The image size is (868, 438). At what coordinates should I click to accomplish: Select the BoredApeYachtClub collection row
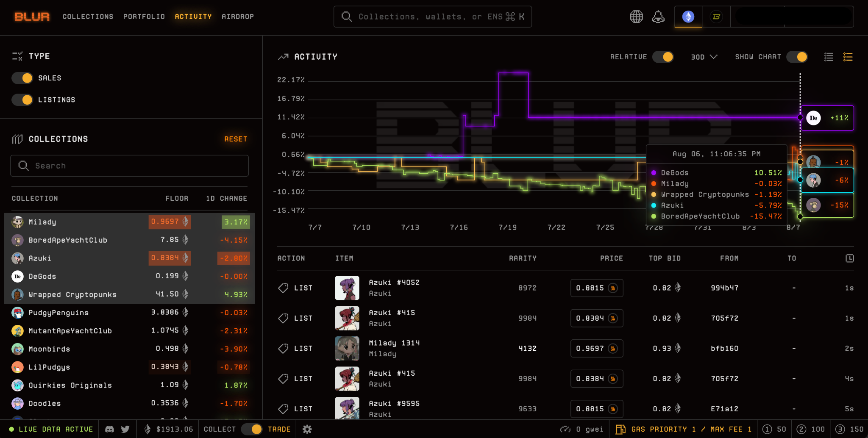[129, 240]
